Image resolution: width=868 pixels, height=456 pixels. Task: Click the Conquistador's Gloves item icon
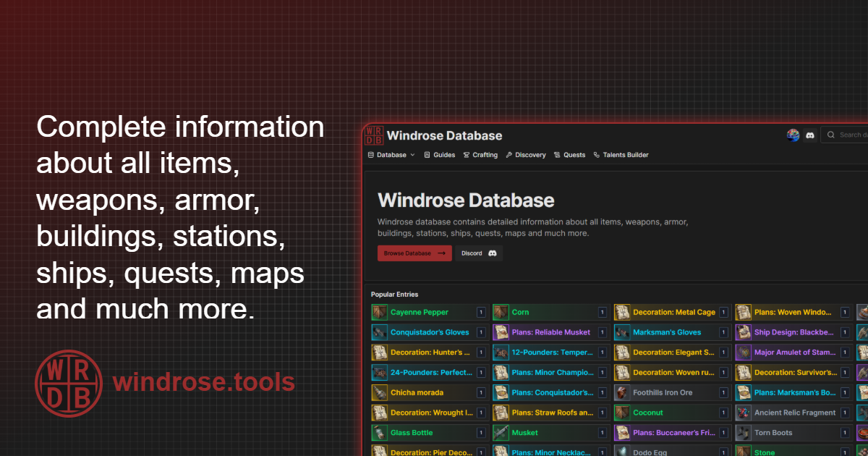point(380,333)
